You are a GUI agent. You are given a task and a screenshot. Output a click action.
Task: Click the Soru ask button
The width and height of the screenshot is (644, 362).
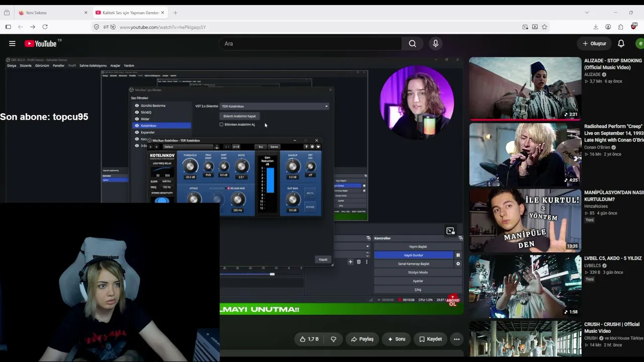pos(397,339)
